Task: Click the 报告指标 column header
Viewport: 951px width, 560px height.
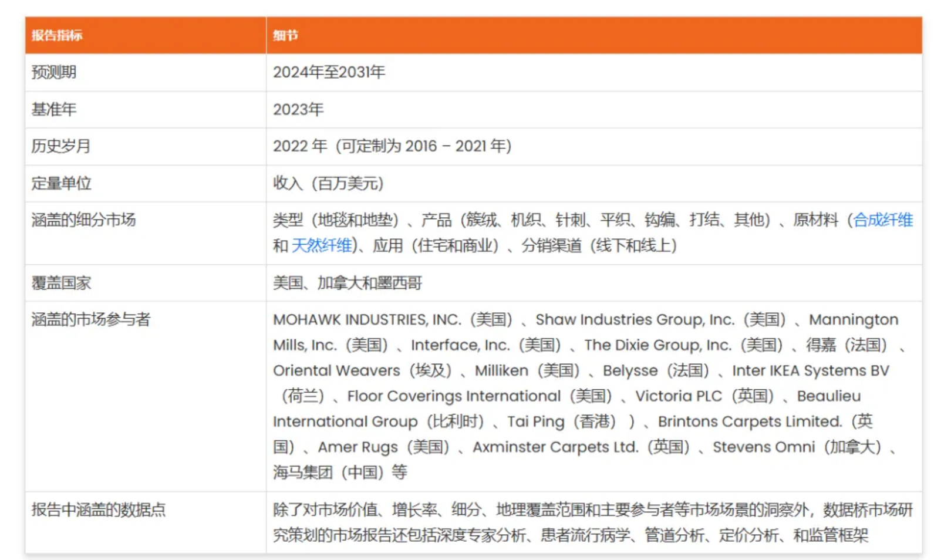Action: (x=57, y=35)
